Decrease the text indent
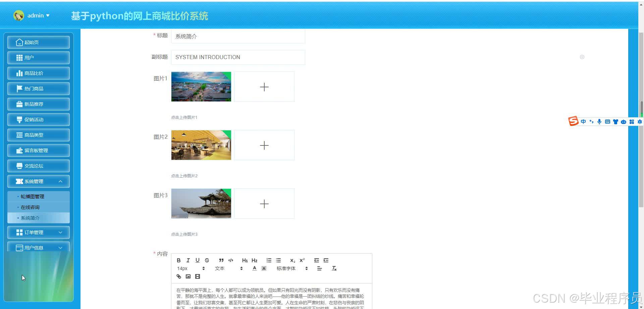The image size is (644, 309). pos(316,260)
